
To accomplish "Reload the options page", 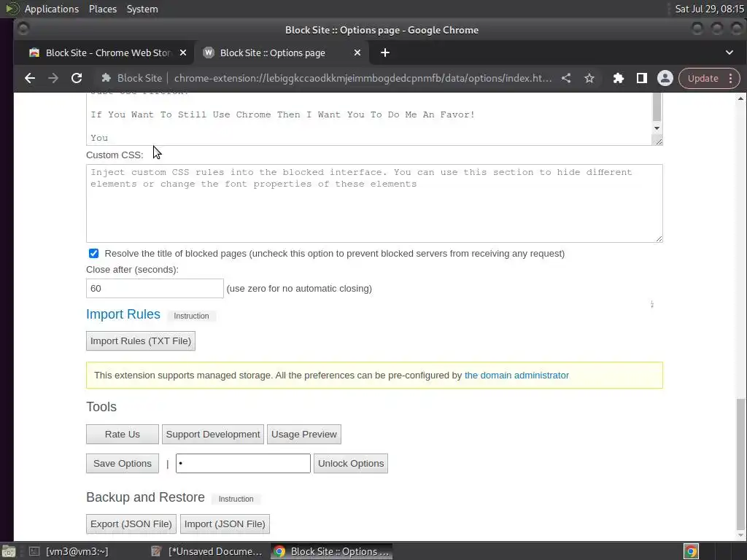I will [x=76, y=78].
